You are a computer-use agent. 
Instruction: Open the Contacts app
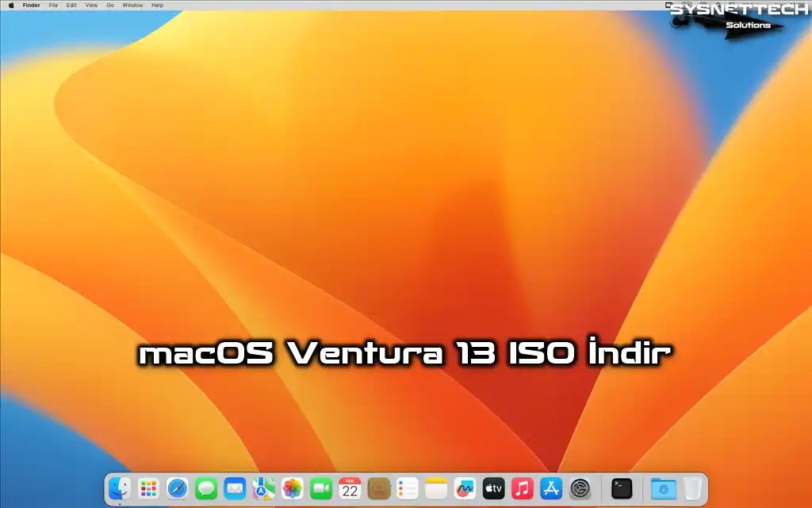(378, 488)
